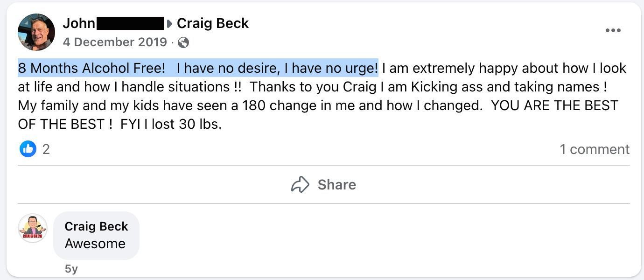Image resolution: width=644 pixels, height=280 pixels.
Task: Click the highlighted "8 Months Alcohol Free!" text
Action: 91,68
